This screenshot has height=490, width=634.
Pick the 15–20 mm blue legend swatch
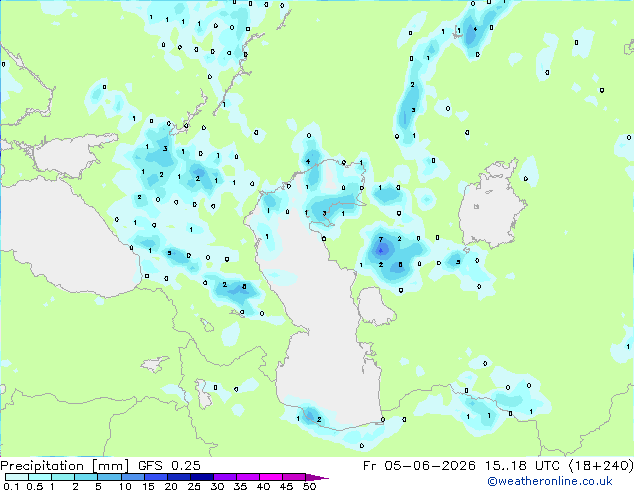155,477
